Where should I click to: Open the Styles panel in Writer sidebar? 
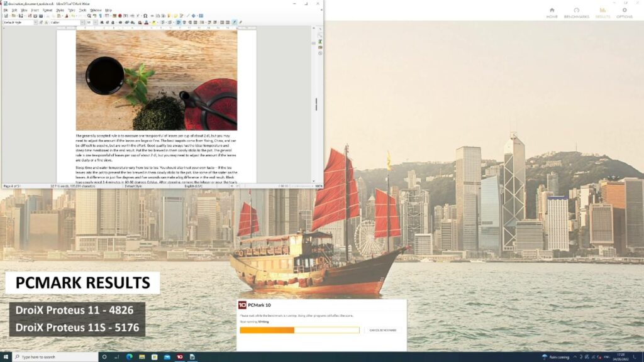pyautogui.click(x=320, y=41)
